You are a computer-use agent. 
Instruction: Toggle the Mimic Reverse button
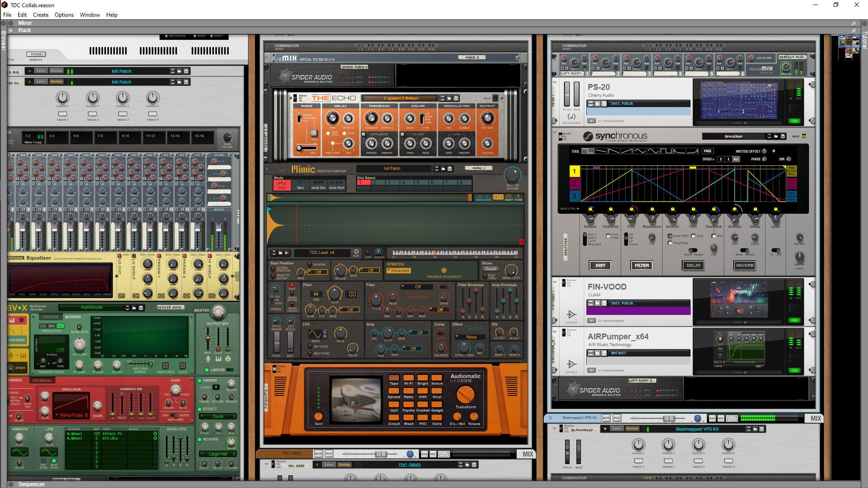tap(310, 265)
